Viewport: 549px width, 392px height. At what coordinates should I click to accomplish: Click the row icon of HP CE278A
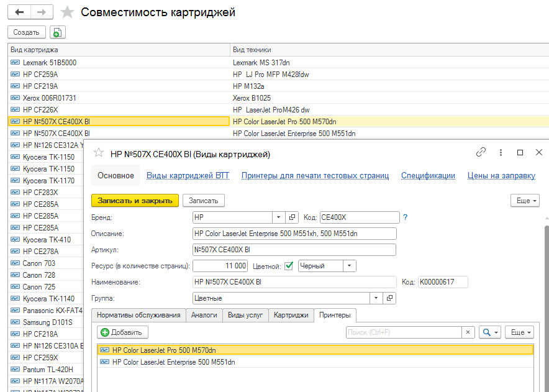pos(15,251)
